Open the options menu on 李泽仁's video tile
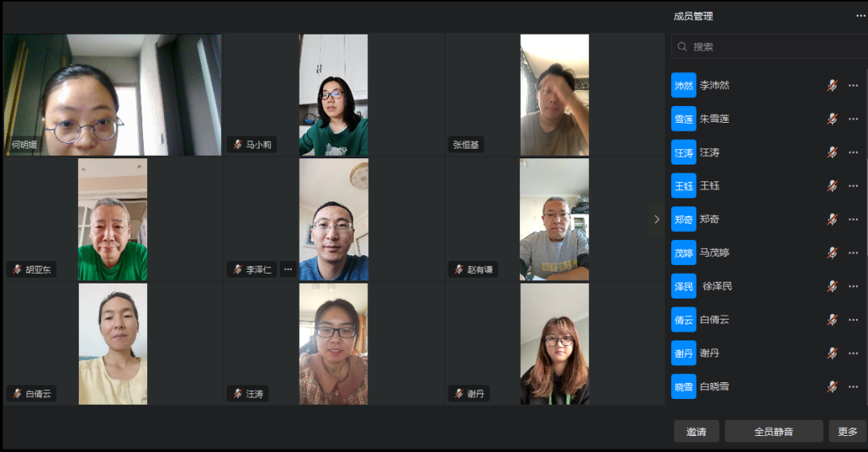 (x=288, y=270)
